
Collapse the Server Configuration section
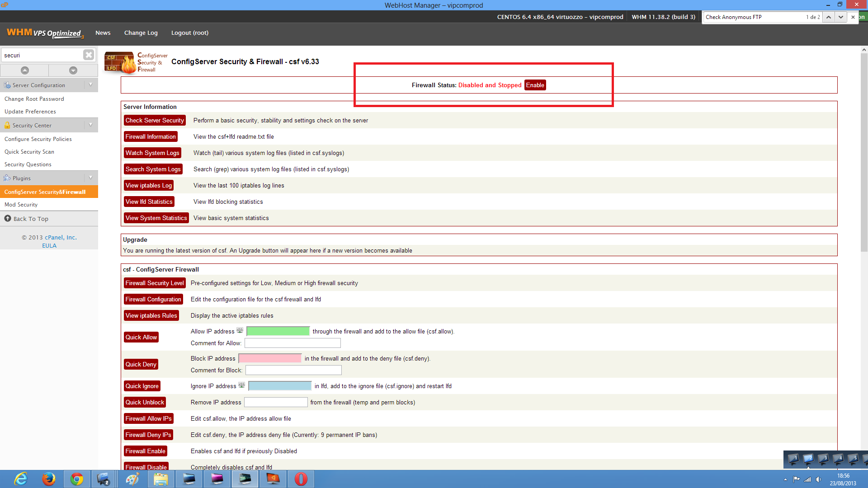91,84
